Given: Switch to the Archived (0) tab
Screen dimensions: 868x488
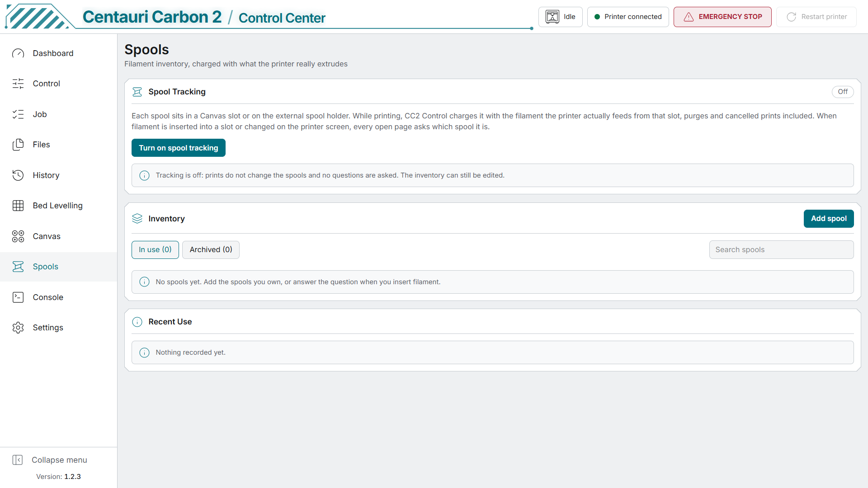Looking at the screenshot, I should click(211, 250).
